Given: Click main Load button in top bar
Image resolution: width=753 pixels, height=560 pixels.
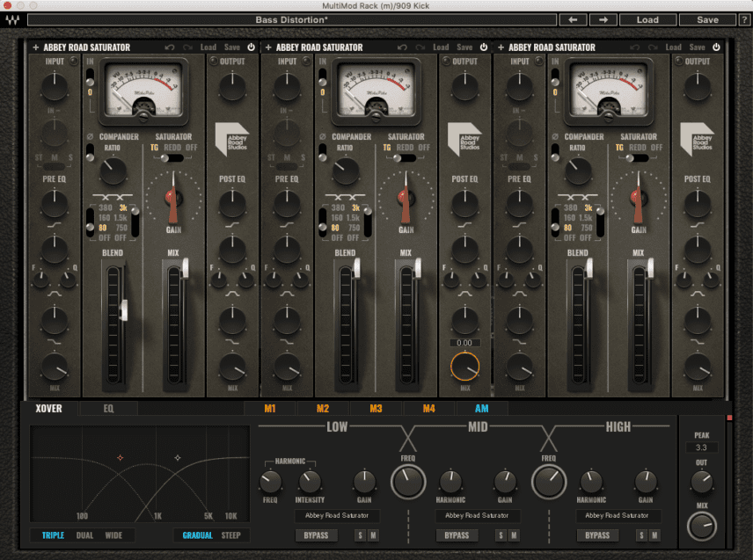Looking at the screenshot, I should pos(647,19).
